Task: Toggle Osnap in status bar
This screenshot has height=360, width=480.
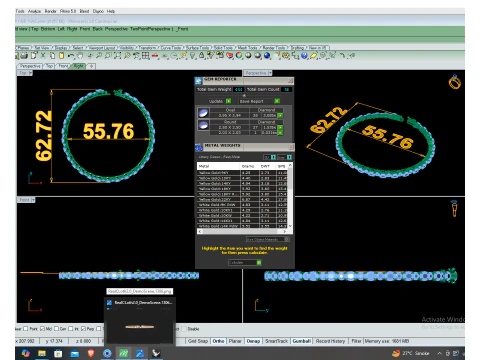Action: (x=253, y=341)
